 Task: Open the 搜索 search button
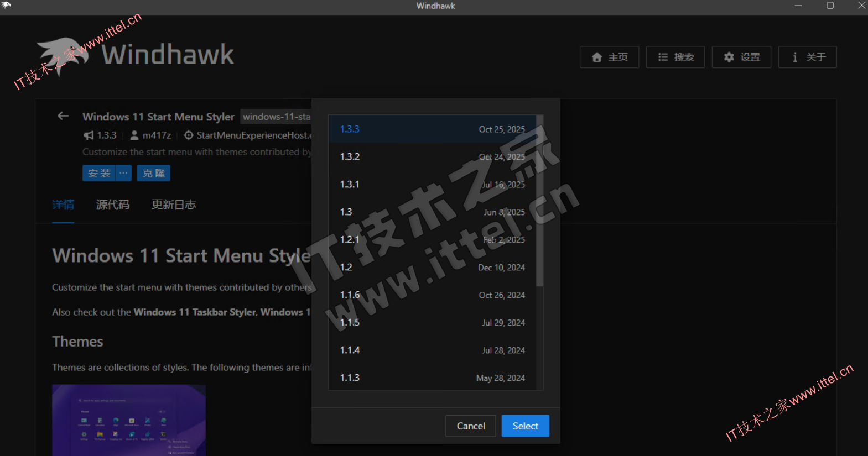click(x=675, y=57)
